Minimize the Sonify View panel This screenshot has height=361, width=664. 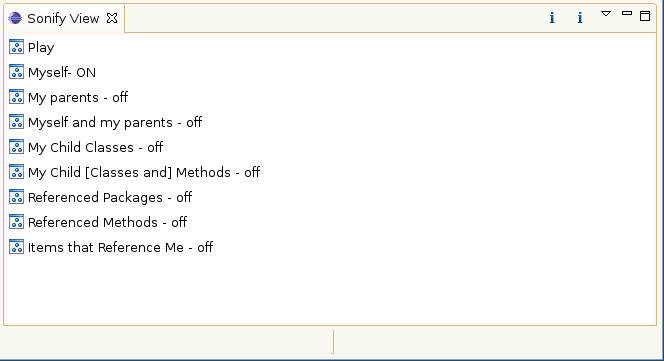(627, 14)
